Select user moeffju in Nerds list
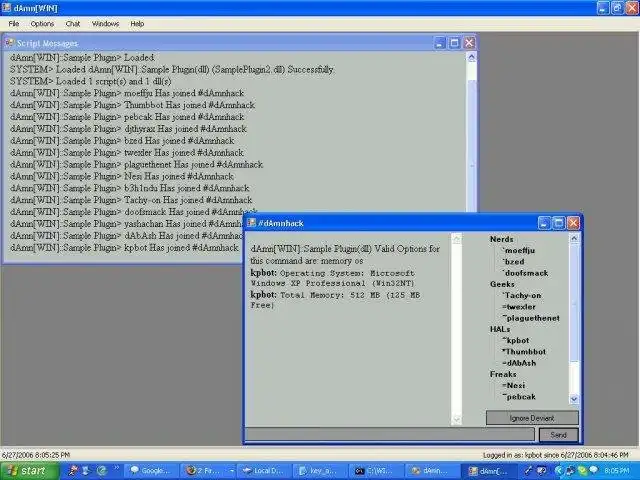 519,251
